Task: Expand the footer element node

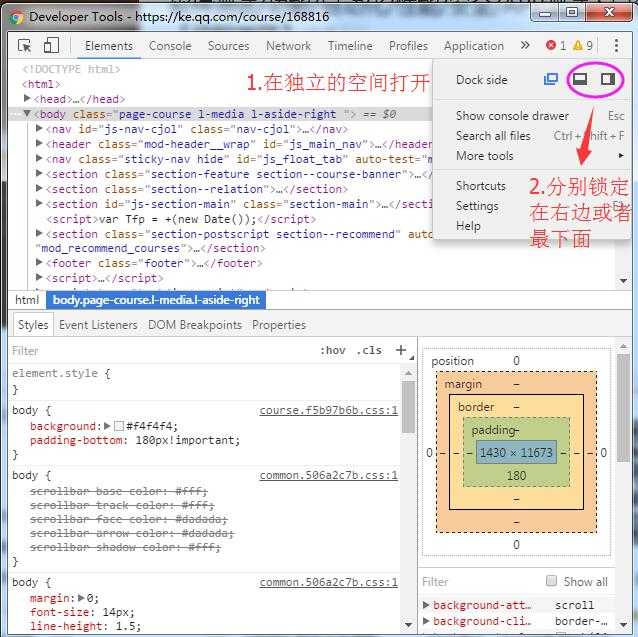Action: pos(39,262)
